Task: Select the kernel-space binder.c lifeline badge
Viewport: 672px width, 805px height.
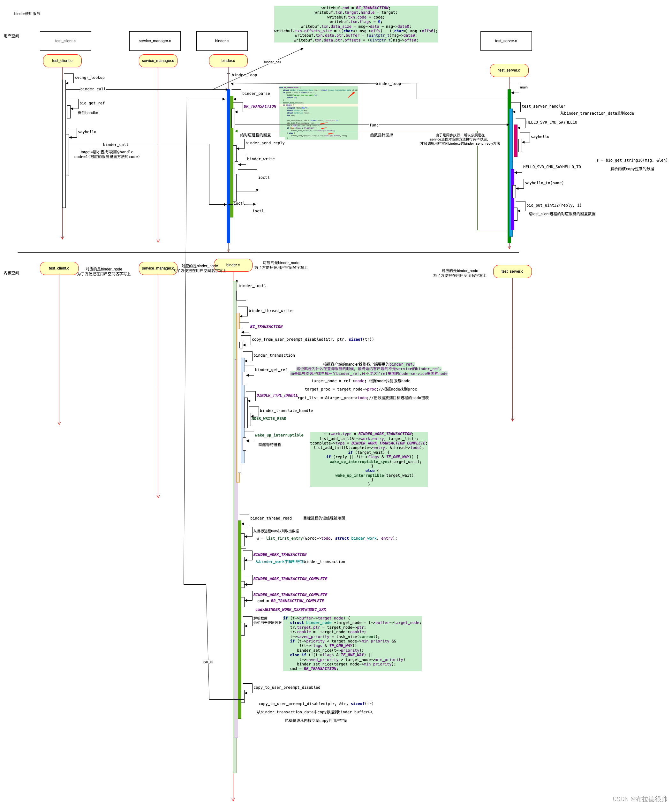Action: point(233,265)
